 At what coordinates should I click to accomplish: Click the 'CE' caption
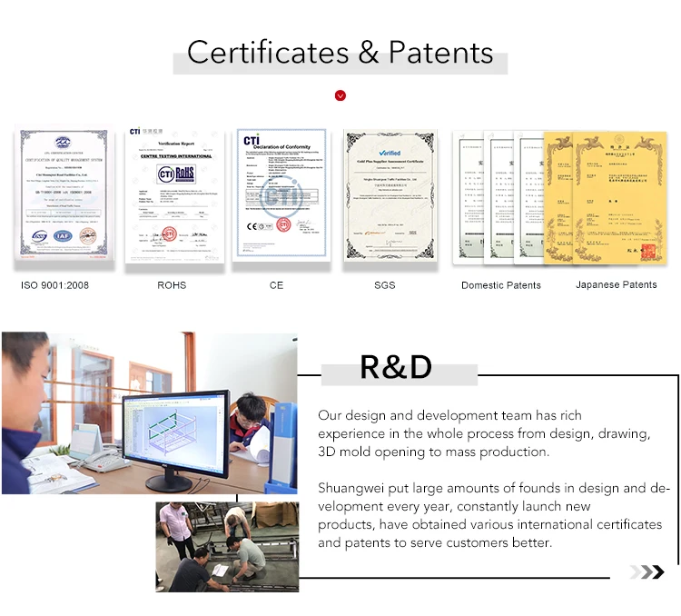coord(276,285)
